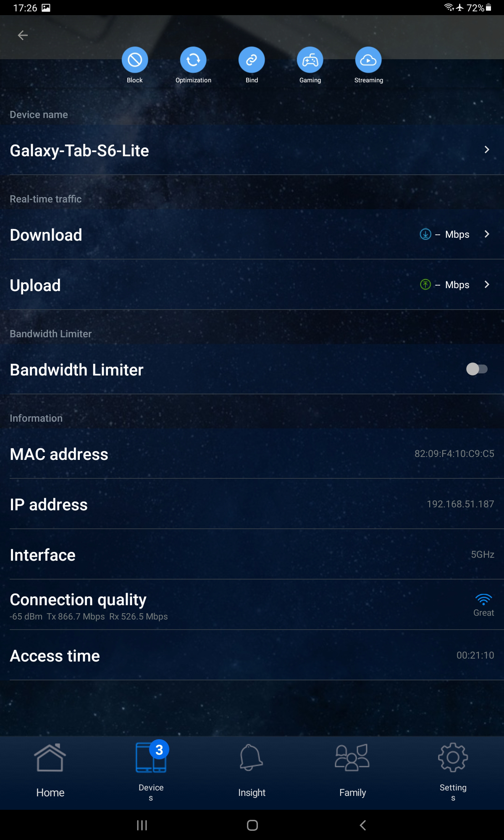Screen dimensions: 504x840
Task: Tap the Bind link icon
Action: pyautogui.click(x=252, y=60)
